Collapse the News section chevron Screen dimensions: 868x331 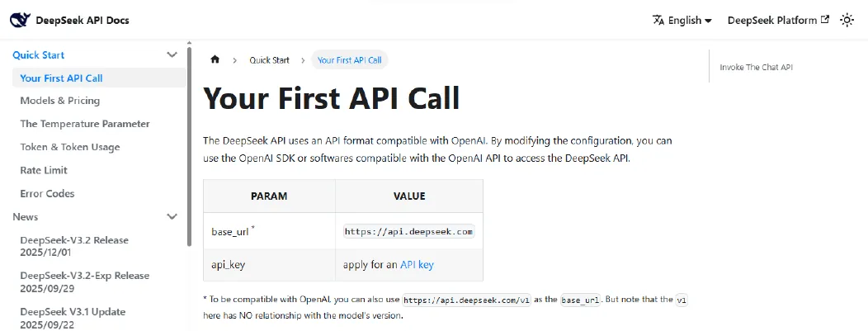[172, 216]
